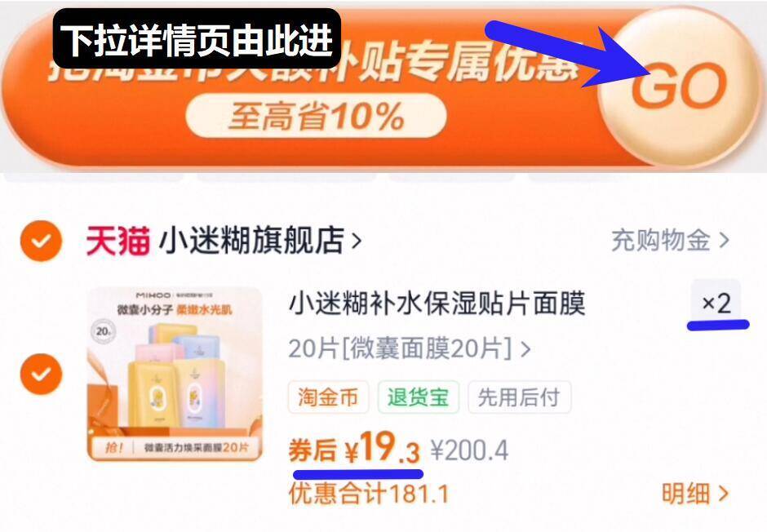This screenshot has width=767, height=532.
Task: Tap chevron after variant text
Action: pos(525,349)
